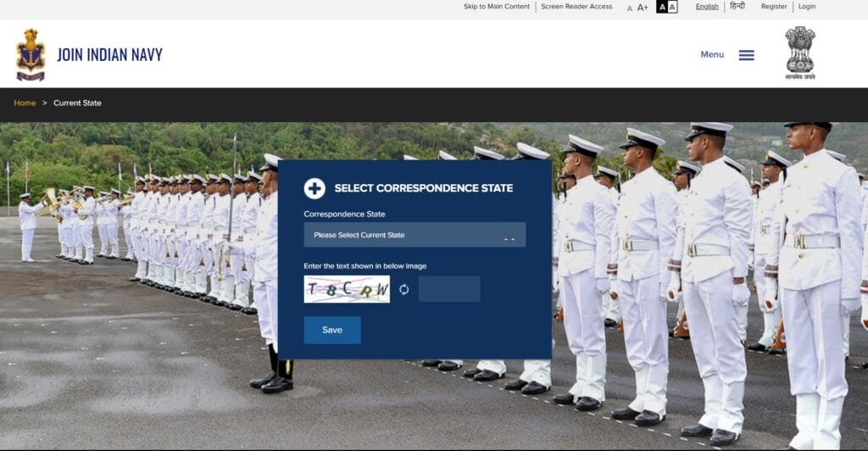This screenshot has width=868, height=451.
Task: Click the Menu label in header
Action: click(712, 54)
